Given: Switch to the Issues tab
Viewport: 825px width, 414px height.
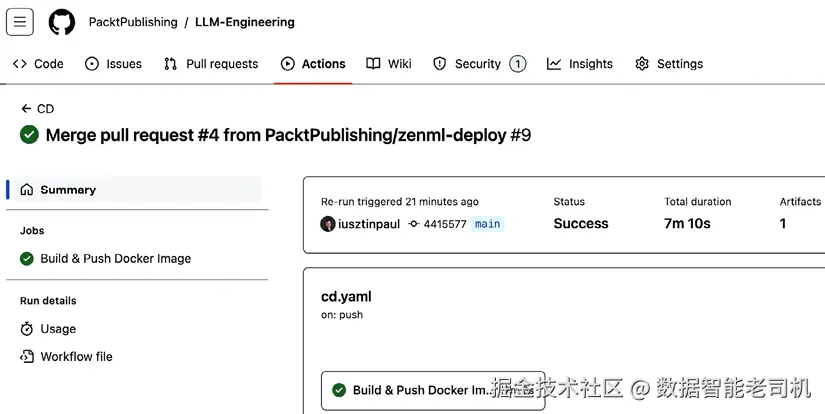Looking at the screenshot, I should pos(113,64).
